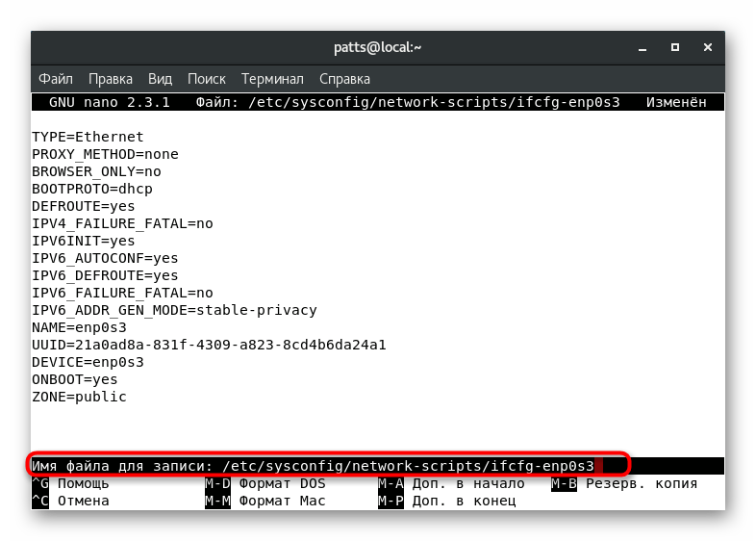Close the patts@local terminal window
The height and width of the screenshot is (541, 756).
click(708, 47)
